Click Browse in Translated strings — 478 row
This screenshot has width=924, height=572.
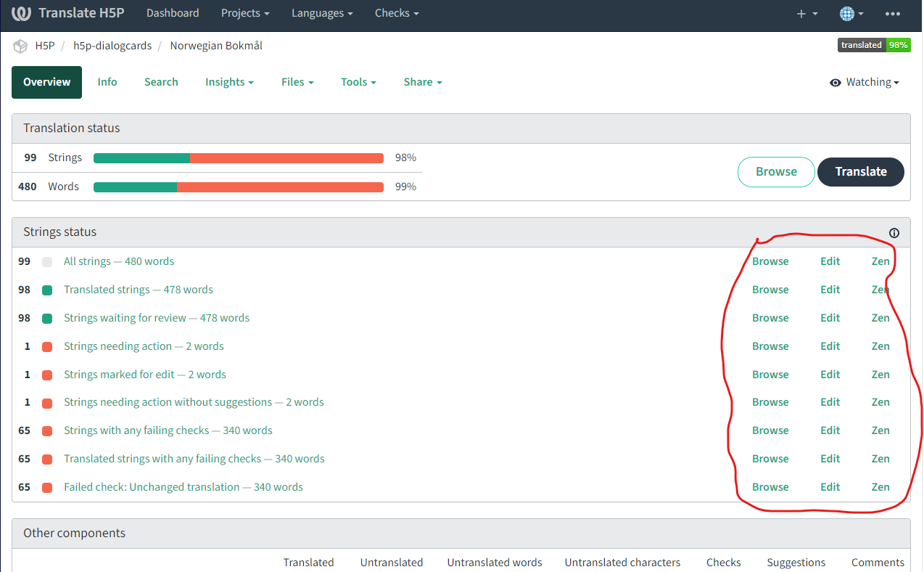coord(770,290)
